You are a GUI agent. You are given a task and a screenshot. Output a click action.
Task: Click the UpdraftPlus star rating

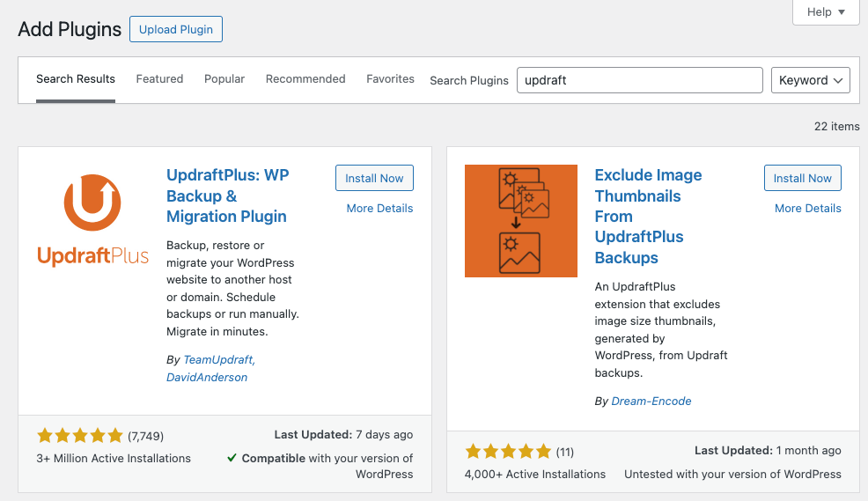pyautogui.click(x=80, y=436)
